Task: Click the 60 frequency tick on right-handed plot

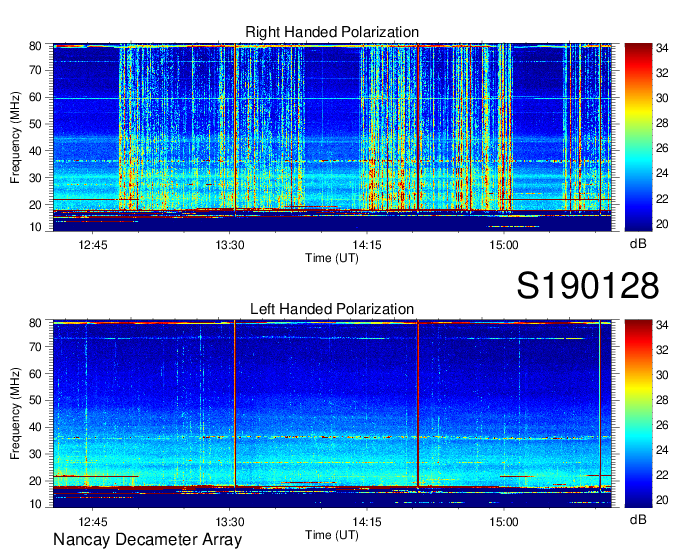Action: coord(35,97)
